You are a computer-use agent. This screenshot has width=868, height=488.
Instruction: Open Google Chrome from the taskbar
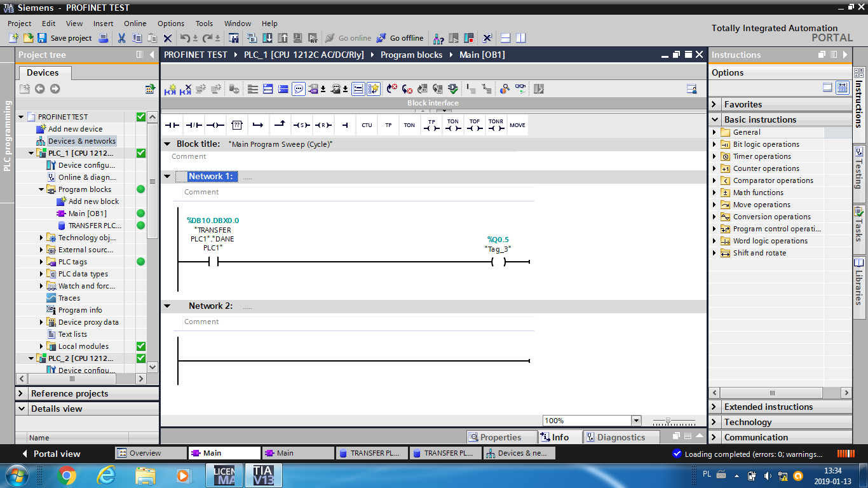pos(67,475)
